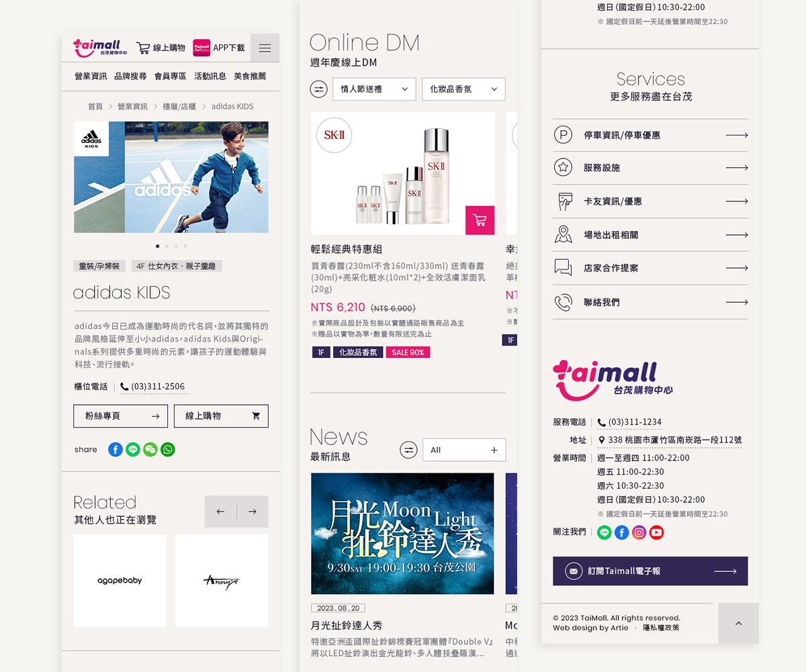
Task: Open 營業資訊 nav menu
Action: (91, 77)
